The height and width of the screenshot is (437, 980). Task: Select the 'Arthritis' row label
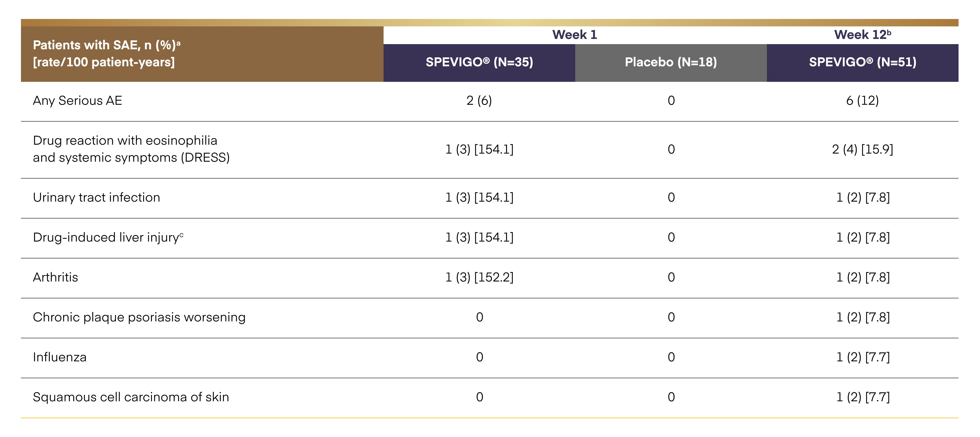(55, 277)
